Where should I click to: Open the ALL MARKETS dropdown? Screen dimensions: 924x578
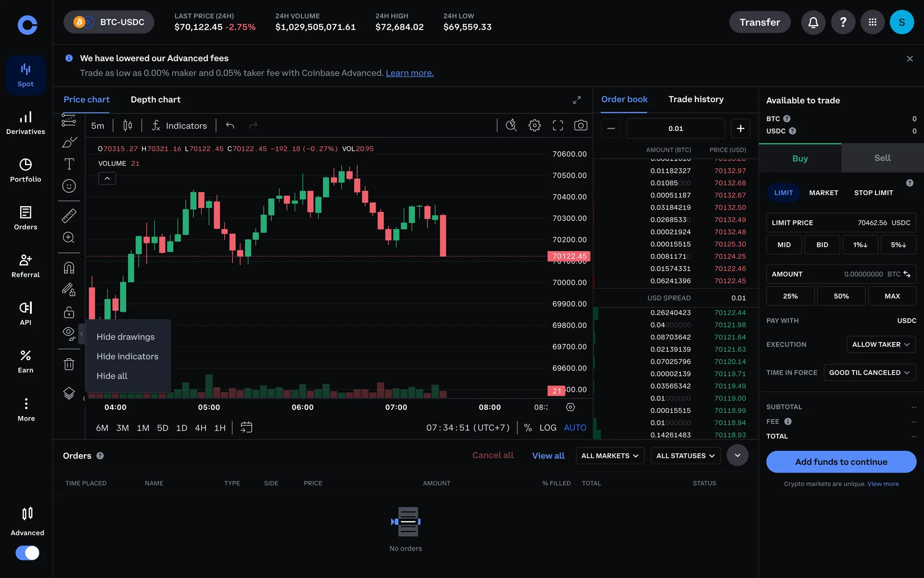(610, 456)
